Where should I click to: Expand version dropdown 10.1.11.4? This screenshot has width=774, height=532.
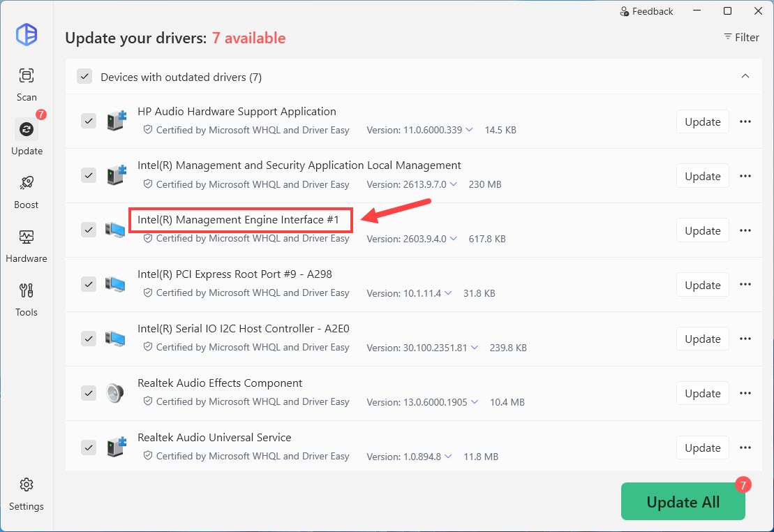pos(447,293)
